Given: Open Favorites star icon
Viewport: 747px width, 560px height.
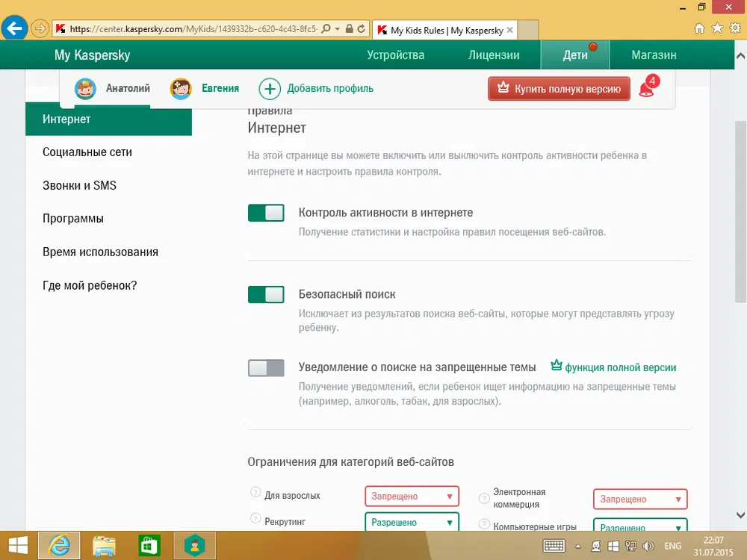Looking at the screenshot, I should point(717,28).
